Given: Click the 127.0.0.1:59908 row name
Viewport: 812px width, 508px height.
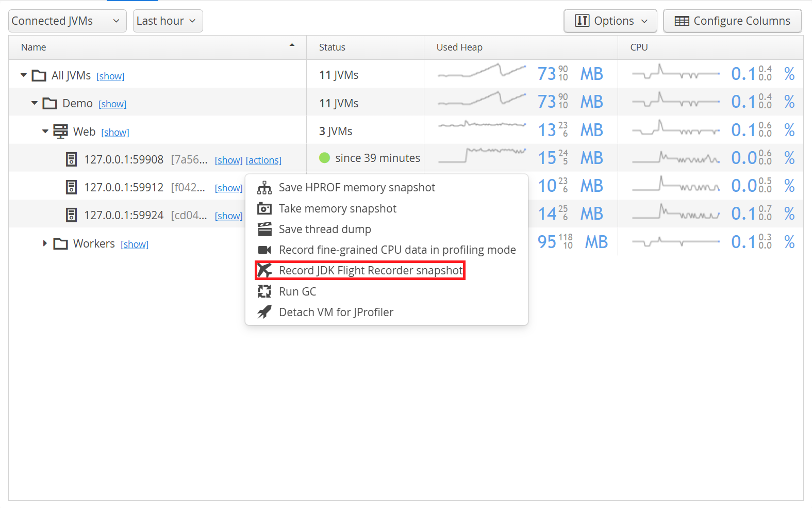Looking at the screenshot, I should coord(124,160).
